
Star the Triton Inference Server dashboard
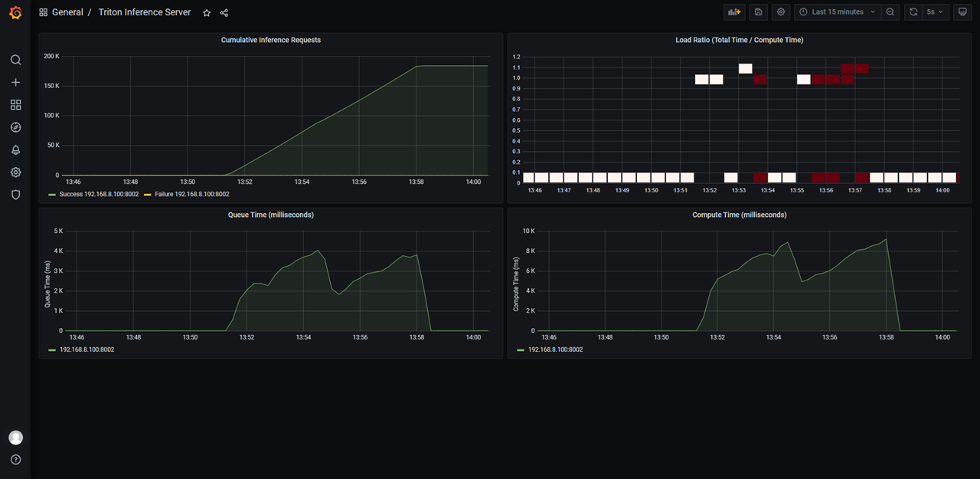(207, 13)
